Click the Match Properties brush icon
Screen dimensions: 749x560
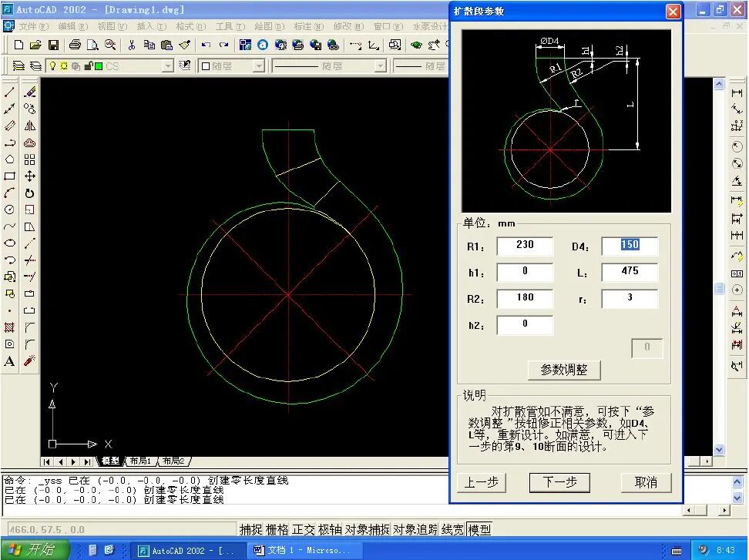pyautogui.click(x=184, y=45)
